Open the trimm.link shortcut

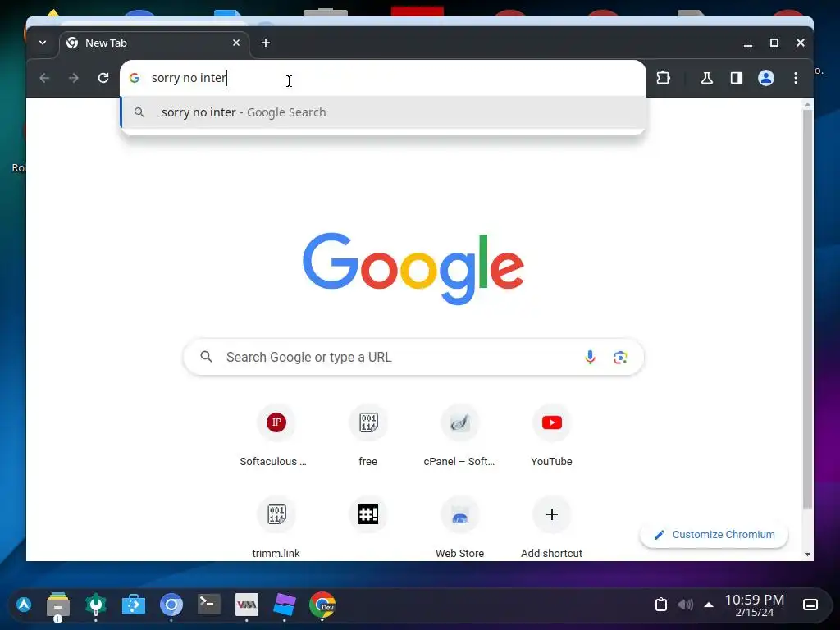(276, 527)
